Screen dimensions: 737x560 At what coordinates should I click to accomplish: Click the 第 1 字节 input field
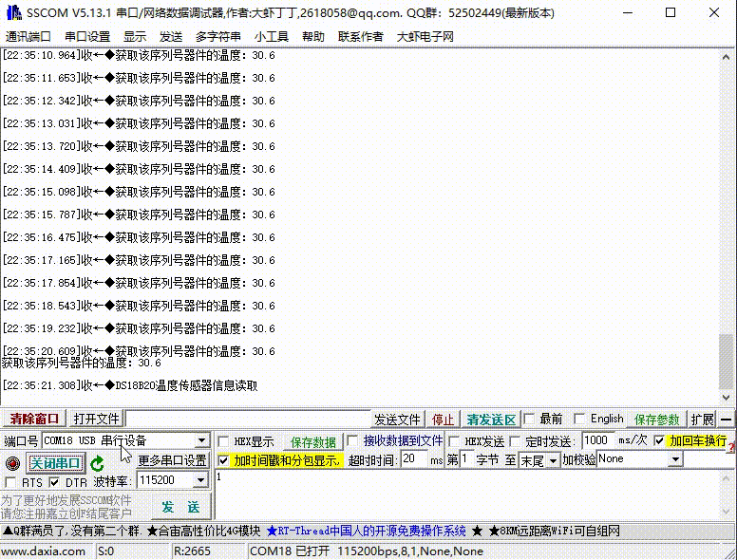tap(467, 458)
